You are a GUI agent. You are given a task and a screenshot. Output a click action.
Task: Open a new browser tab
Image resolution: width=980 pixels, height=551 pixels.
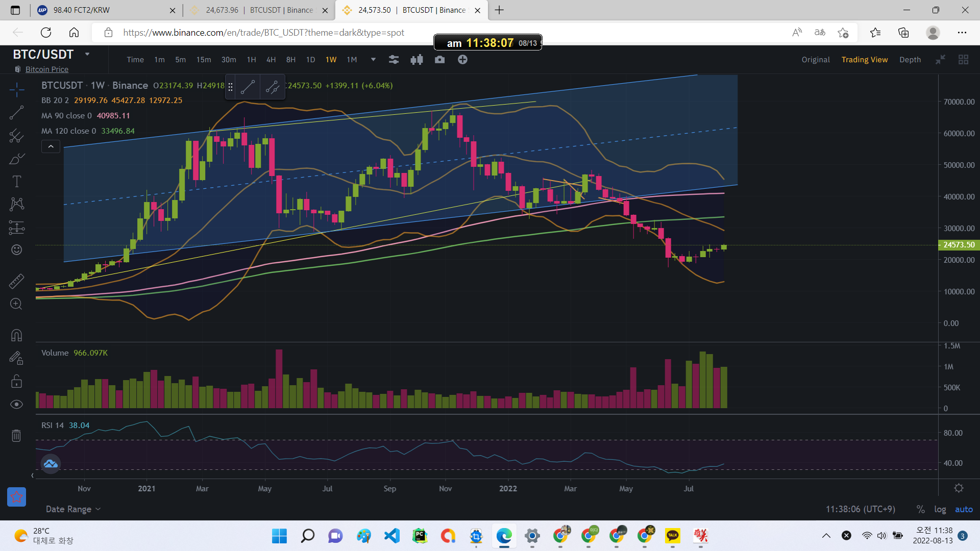(x=499, y=10)
